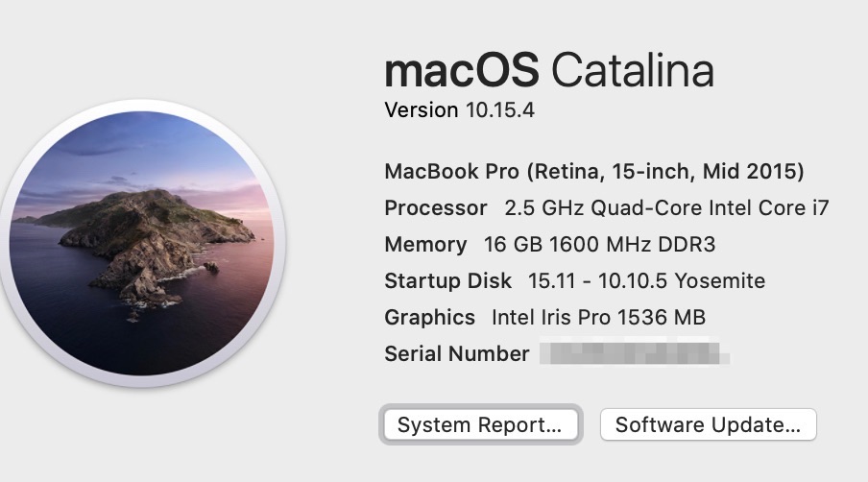This screenshot has width=868, height=482.
Task: Click the Processor label
Action: point(436,208)
